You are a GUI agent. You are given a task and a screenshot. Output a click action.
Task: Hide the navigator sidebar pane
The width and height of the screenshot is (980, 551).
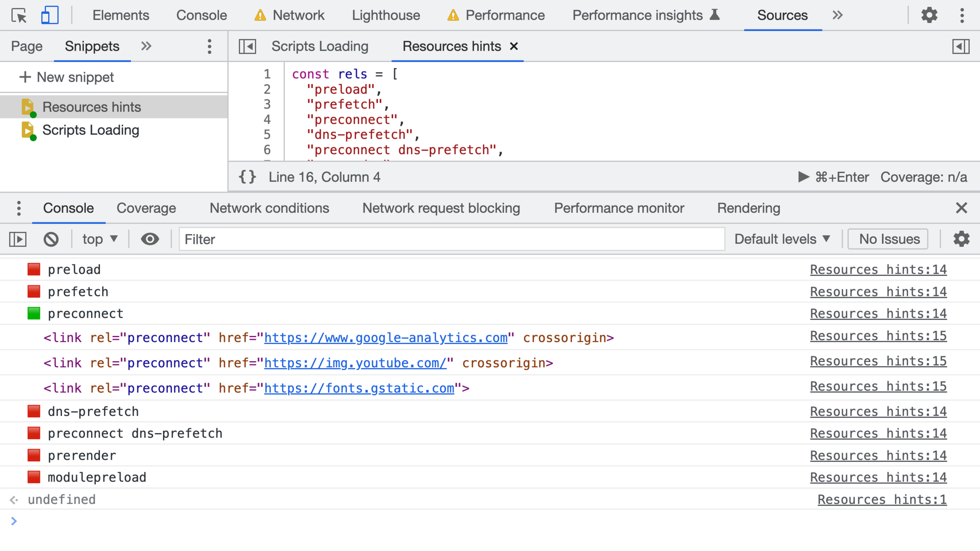247,47
